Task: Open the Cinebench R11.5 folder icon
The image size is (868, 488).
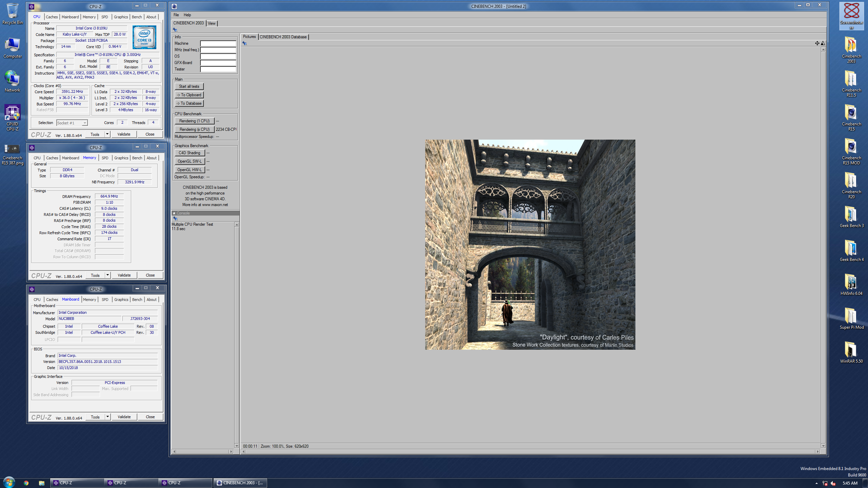Action: coord(851,84)
